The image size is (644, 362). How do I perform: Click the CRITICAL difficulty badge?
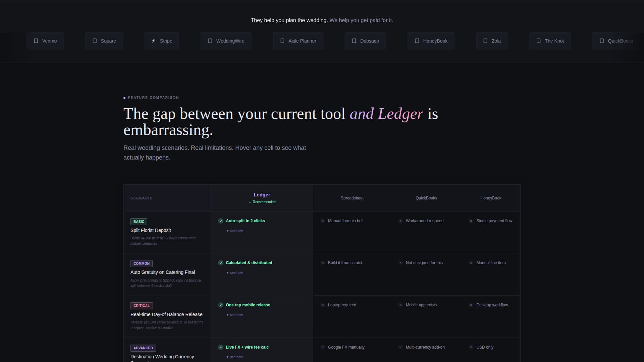click(x=142, y=306)
